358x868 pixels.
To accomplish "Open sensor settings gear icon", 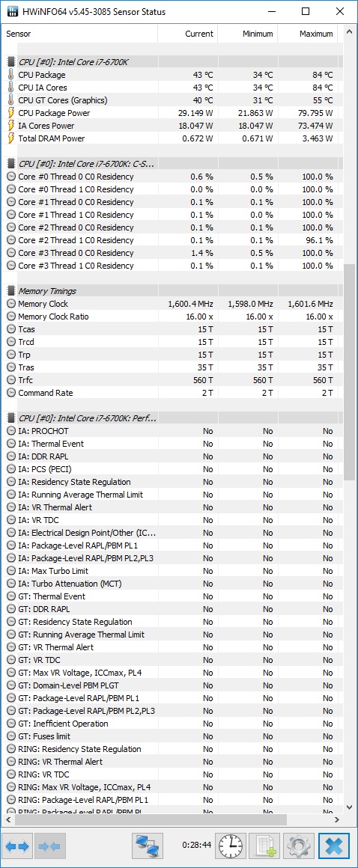I will tap(298, 846).
